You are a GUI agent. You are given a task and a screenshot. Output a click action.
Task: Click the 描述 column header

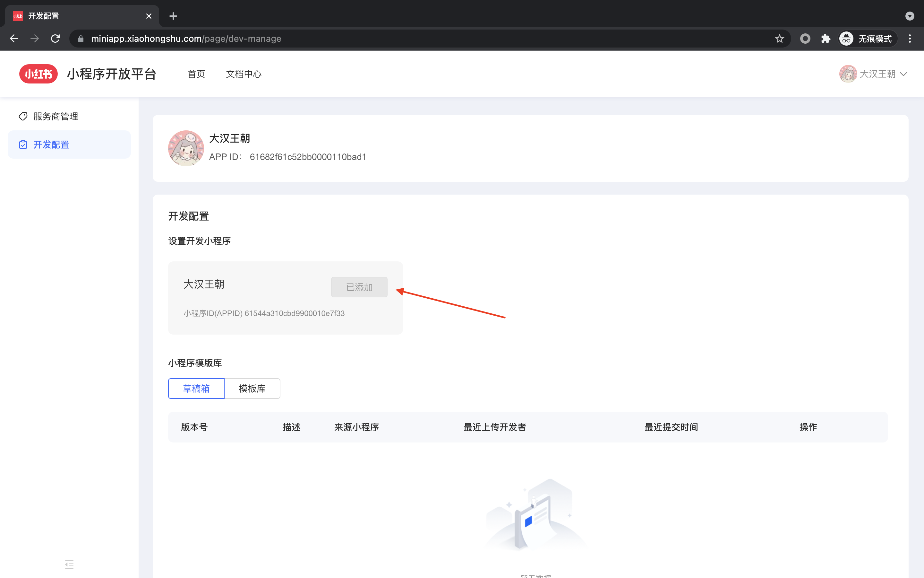pos(292,427)
